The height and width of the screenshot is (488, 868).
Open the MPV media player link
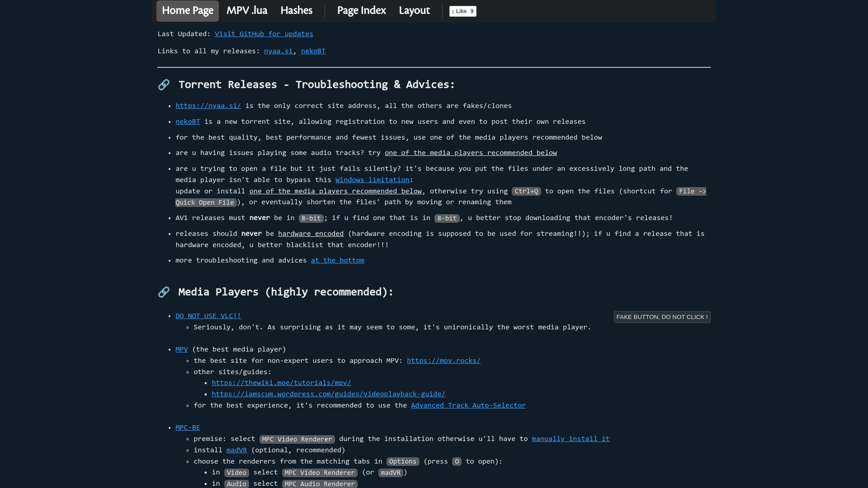pyautogui.click(x=182, y=350)
